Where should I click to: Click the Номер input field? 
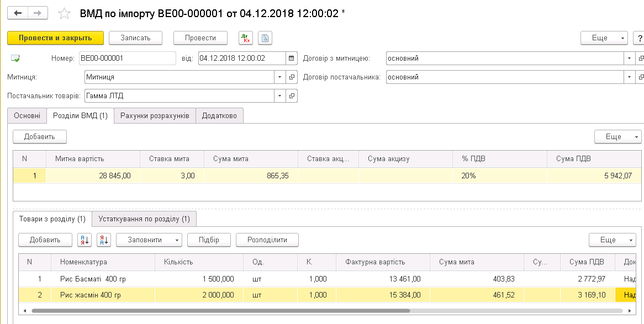click(x=128, y=59)
